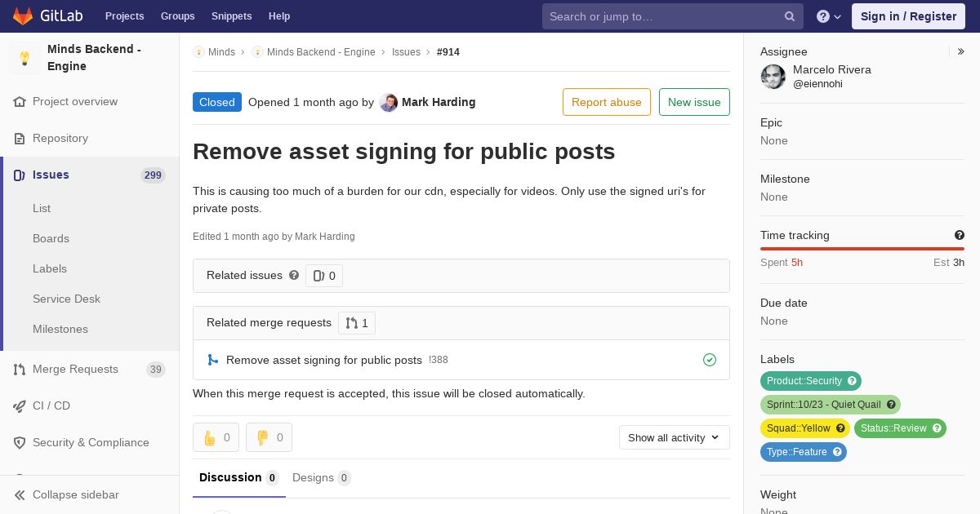Screen dimensions: 980x514
Task: Open the Groups menu in navbar
Action: (x=177, y=16)
